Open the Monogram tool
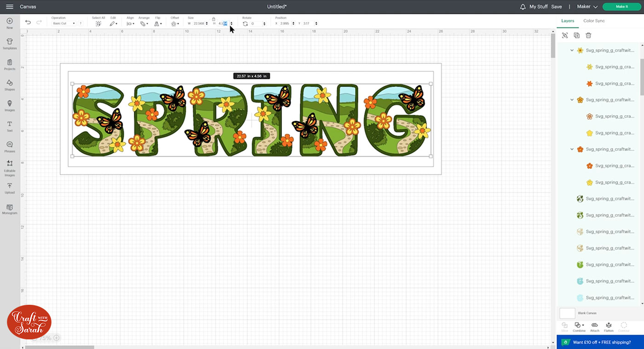 click(10, 209)
